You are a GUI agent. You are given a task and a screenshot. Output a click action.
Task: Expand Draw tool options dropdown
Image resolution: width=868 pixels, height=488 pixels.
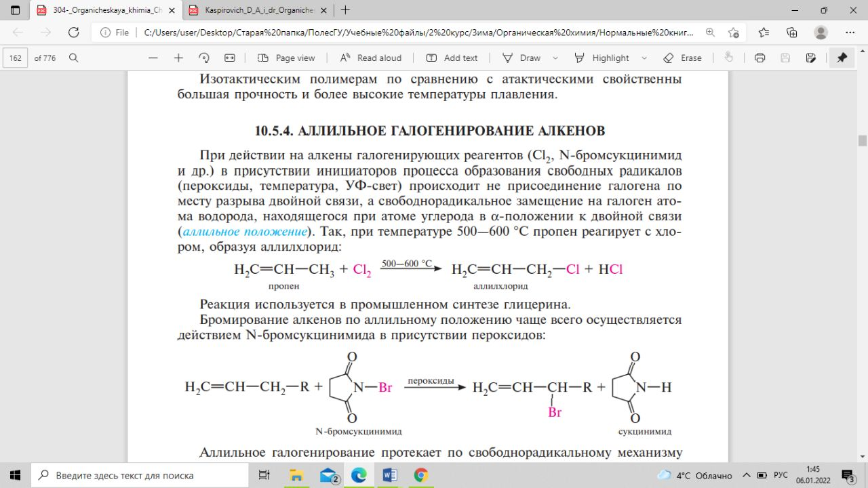pyautogui.click(x=556, y=58)
